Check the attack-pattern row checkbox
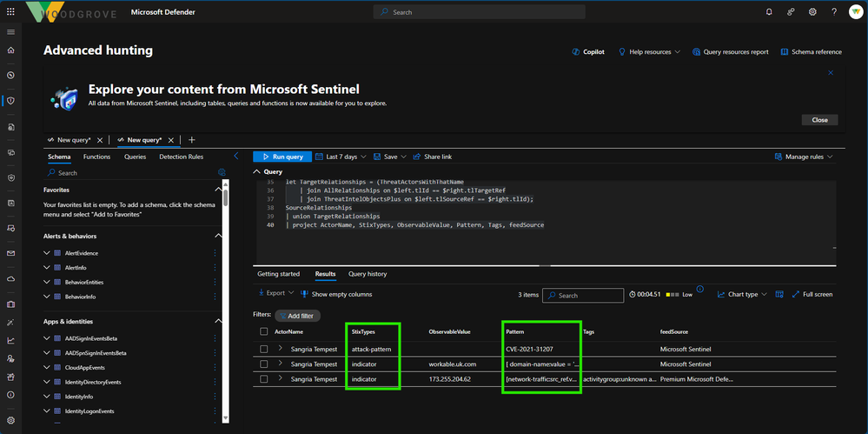 [264, 348]
